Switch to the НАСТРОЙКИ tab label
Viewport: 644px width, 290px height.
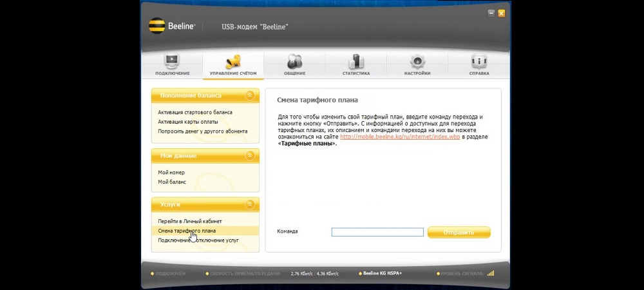pos(417,73)
